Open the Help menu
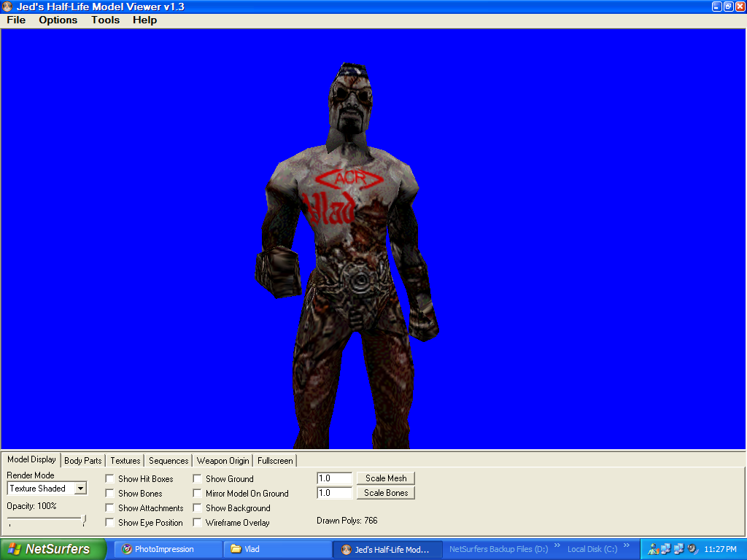The height and width of the screenshot is (560, 747). 145,20
